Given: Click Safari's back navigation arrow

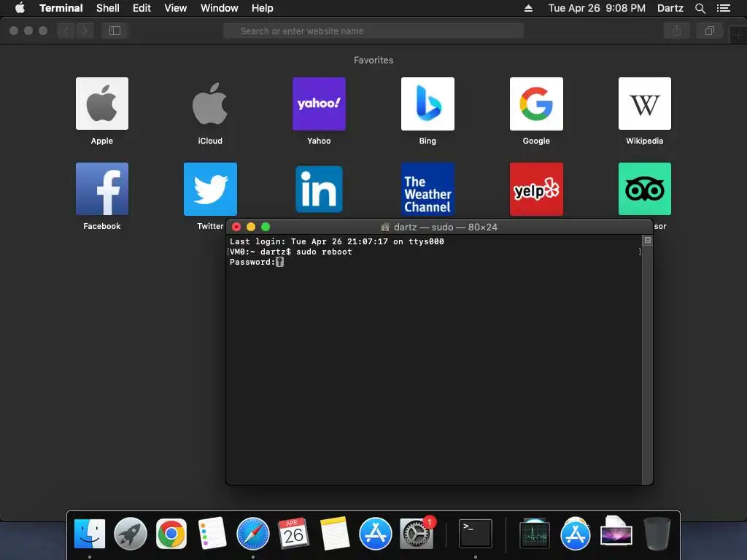Looking at the screenshot, I should 66,31.
